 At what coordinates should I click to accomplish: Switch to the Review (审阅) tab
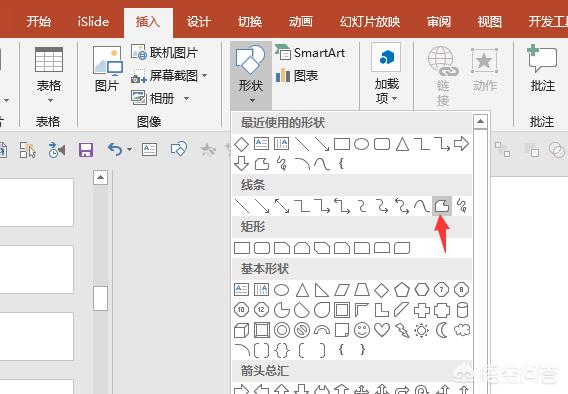coord(439,22)
